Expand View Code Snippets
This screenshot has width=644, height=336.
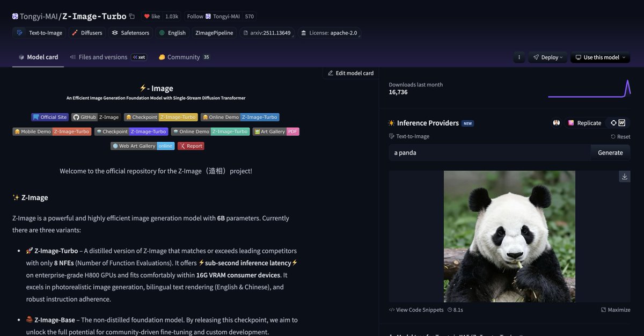click(x=416, y=310)
